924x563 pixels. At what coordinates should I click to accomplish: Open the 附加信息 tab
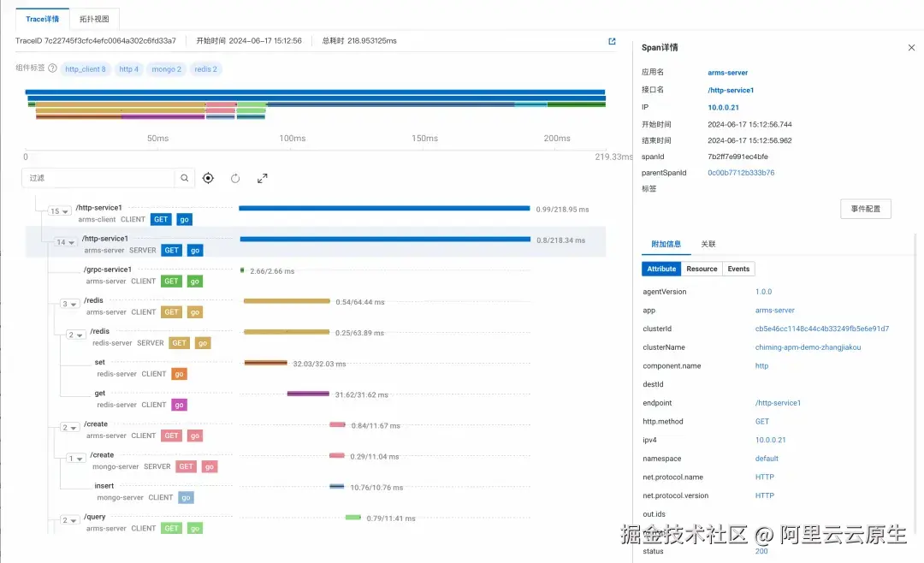[x=666, y=244]
